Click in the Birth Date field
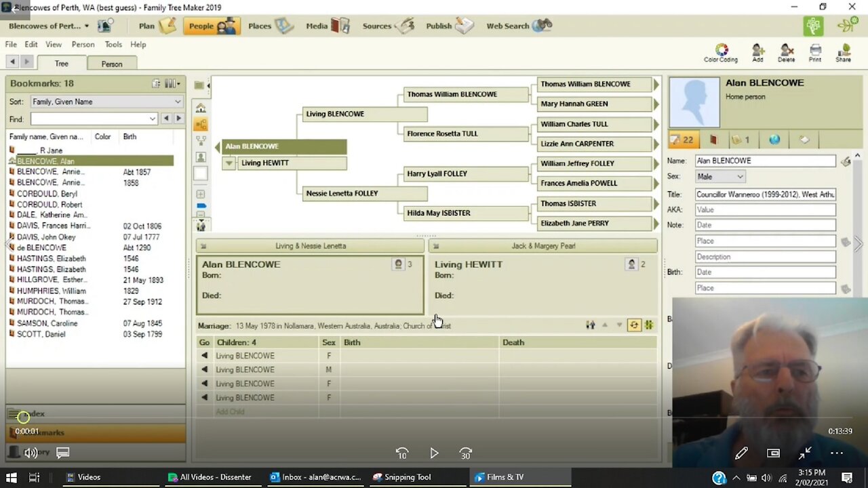Screen dimensions: 868x488 pos(765,272)
